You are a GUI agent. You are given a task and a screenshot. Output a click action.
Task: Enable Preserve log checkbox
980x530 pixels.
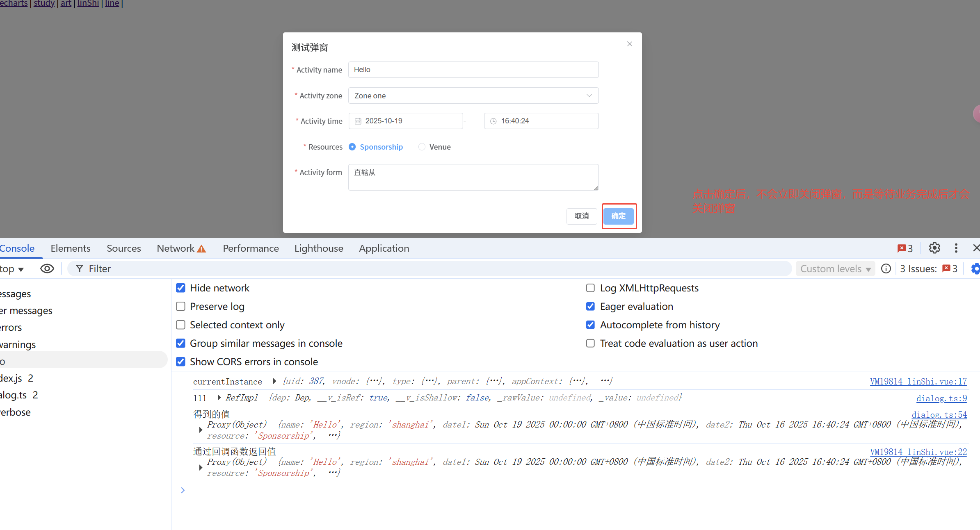click(x=180, y=306)
